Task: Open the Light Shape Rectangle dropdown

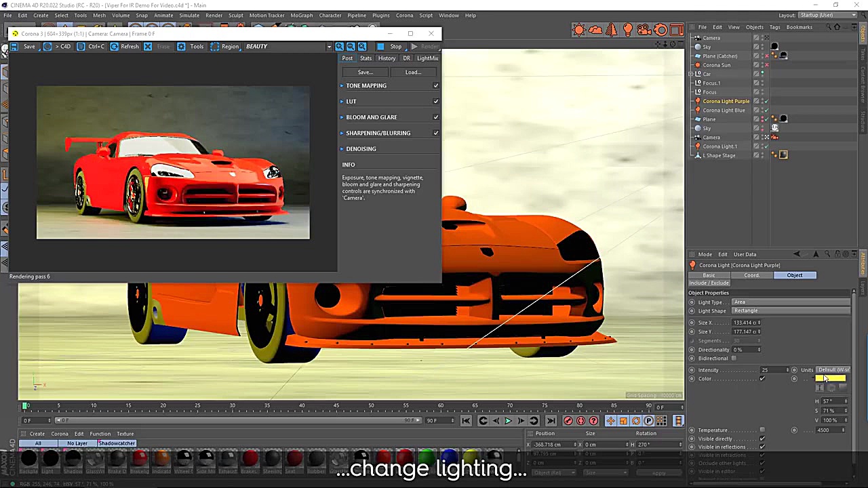Action: (x=790, y=310)
